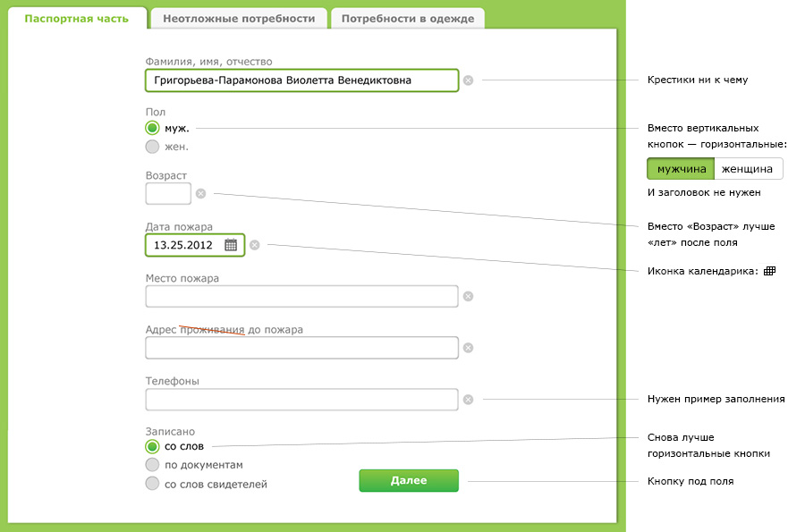
Task: Switch to the Неотложные потребности tab
Action: pos(238,18)
